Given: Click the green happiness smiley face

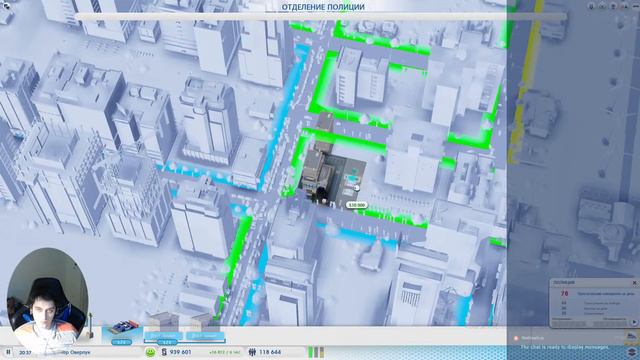Looking at the screenshot, I should pyautogui.click(x=150, y=352).
